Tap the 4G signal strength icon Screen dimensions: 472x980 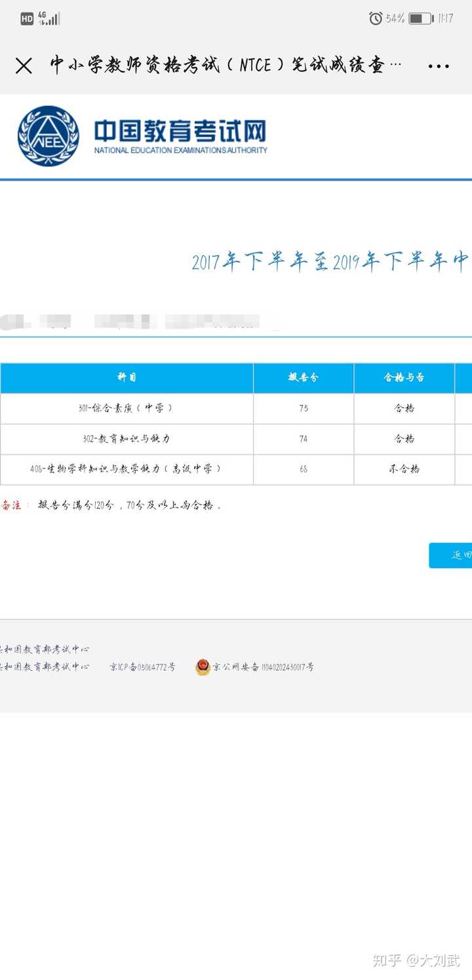click(x=49, y=18)
